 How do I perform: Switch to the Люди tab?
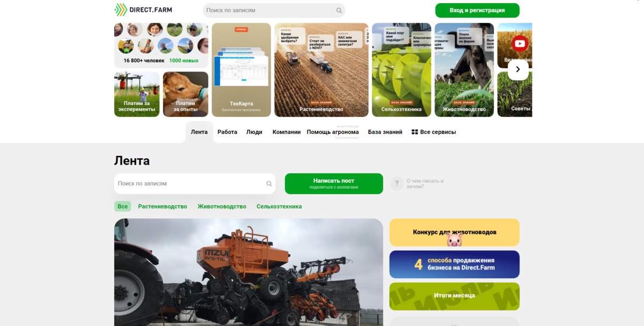254,132
